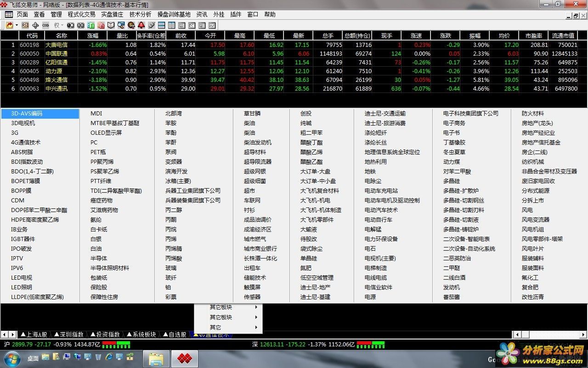Screen dimensions: 588x368
Task: Click the red alarm bell icon
Action: 141,25
